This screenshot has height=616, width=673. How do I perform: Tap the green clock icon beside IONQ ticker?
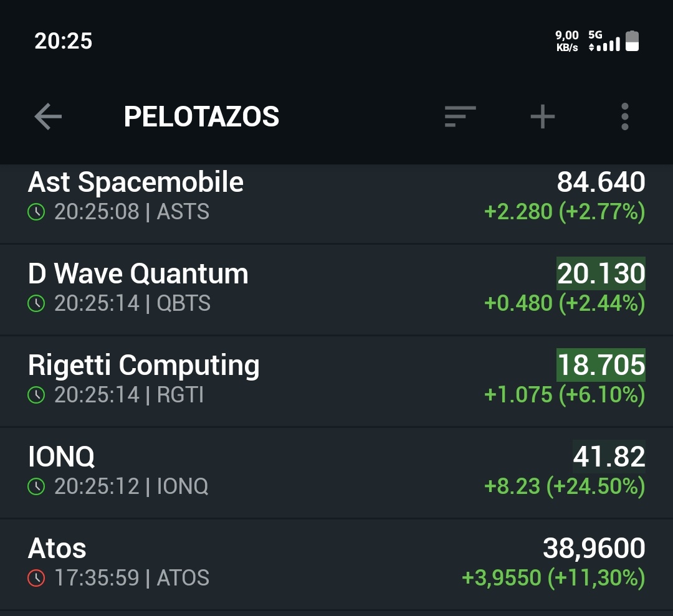(37, 486)
